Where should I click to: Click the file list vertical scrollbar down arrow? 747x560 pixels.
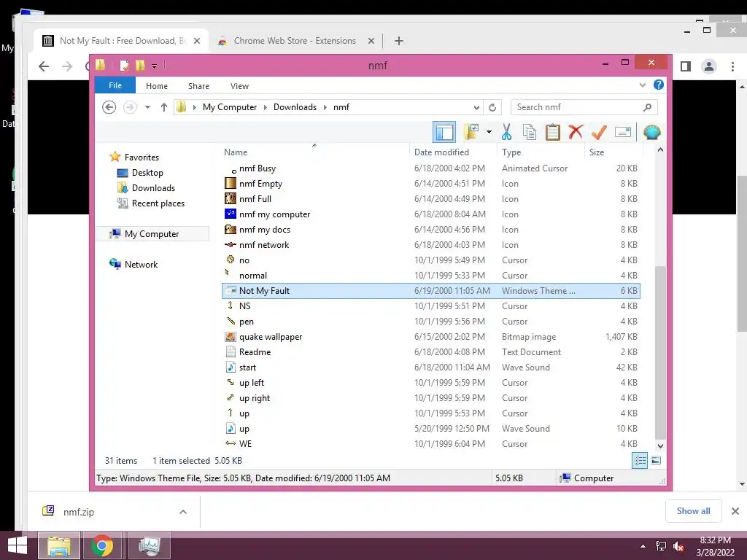pyautogui.click(x=660, y=446)
